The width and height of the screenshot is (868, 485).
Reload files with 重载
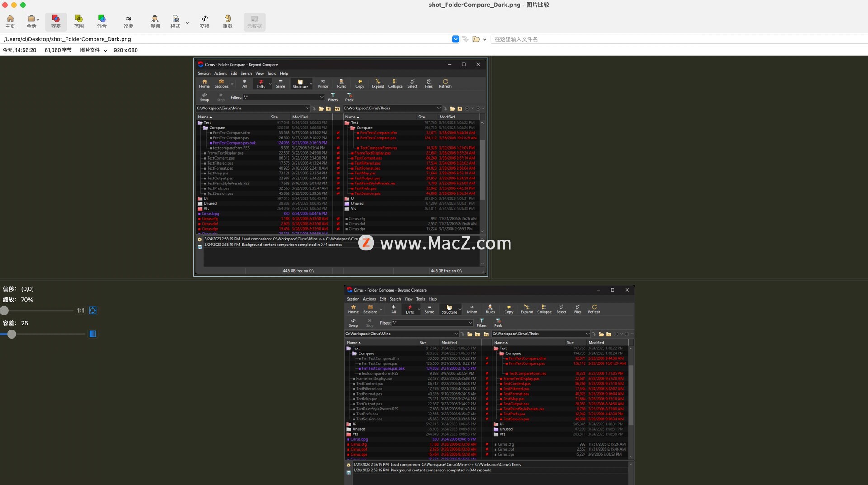pos(228,22)
